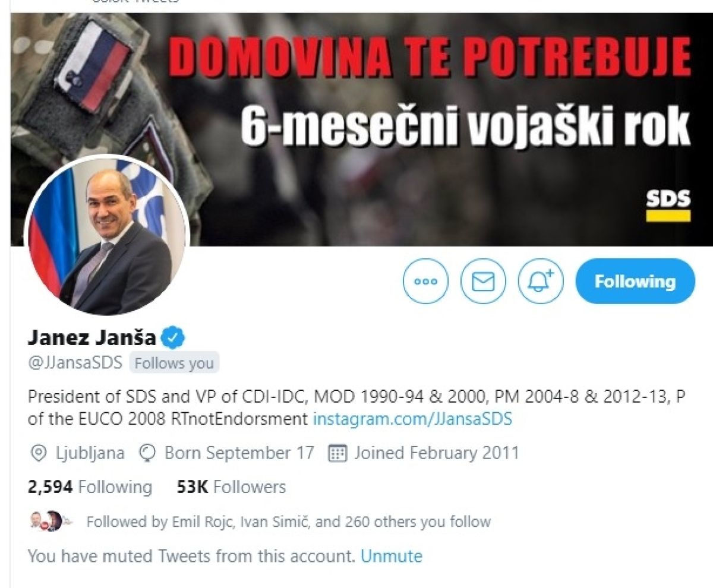The image size is (713, 588).
Task: Toggle the bell notifications icon
Action: coord(541,281)
